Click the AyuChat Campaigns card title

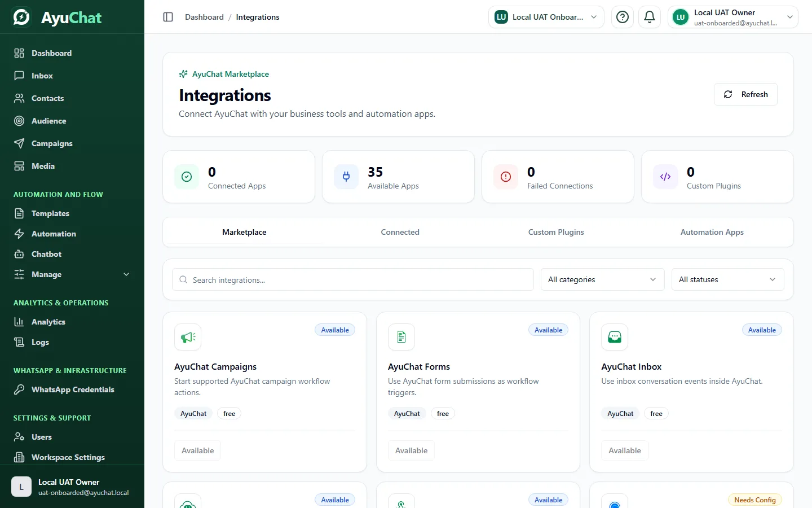pyautogui.click(x=215, y=367)
